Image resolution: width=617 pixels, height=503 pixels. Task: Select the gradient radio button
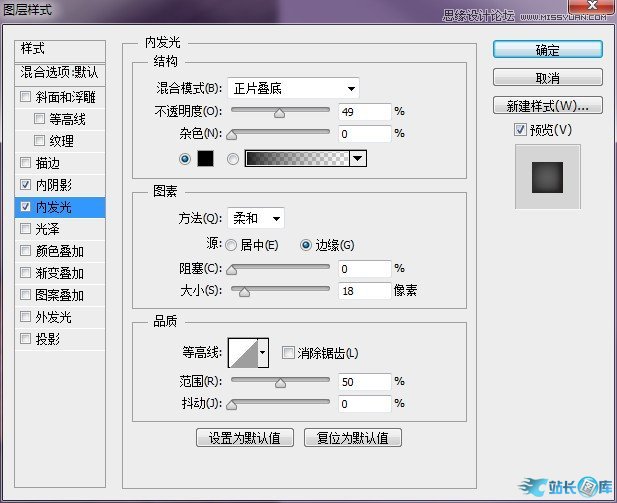click(x=233, y=158)
